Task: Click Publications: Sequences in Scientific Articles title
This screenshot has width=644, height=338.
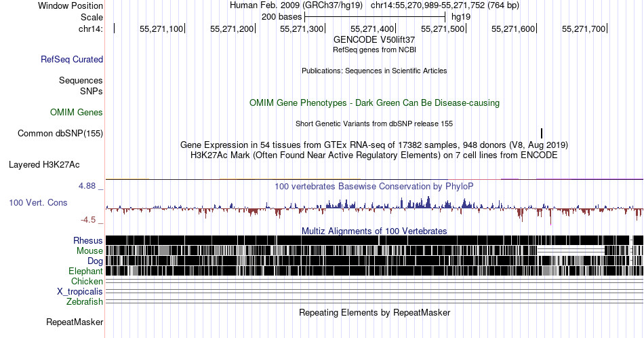Action: pyautogui.click(x=374, y=71)
